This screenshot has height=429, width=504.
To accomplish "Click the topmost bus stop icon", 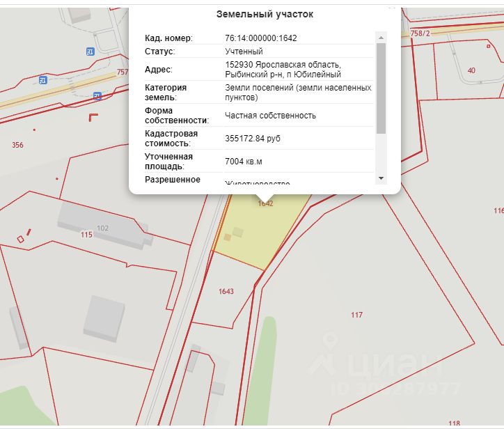I will [90, 52].
